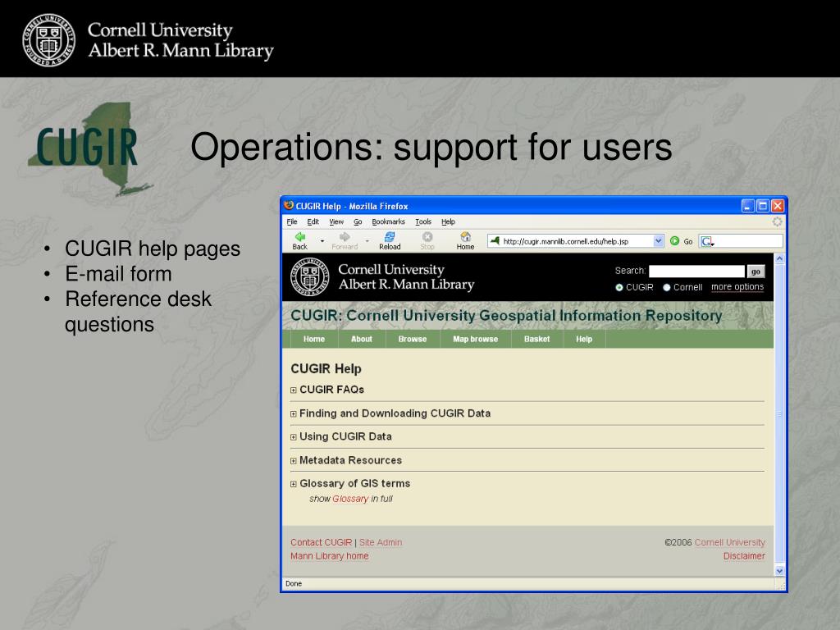Screen dimensions: 840x630
Task: Click the Back arrow icon in Firefox
Action: point(300,237)
